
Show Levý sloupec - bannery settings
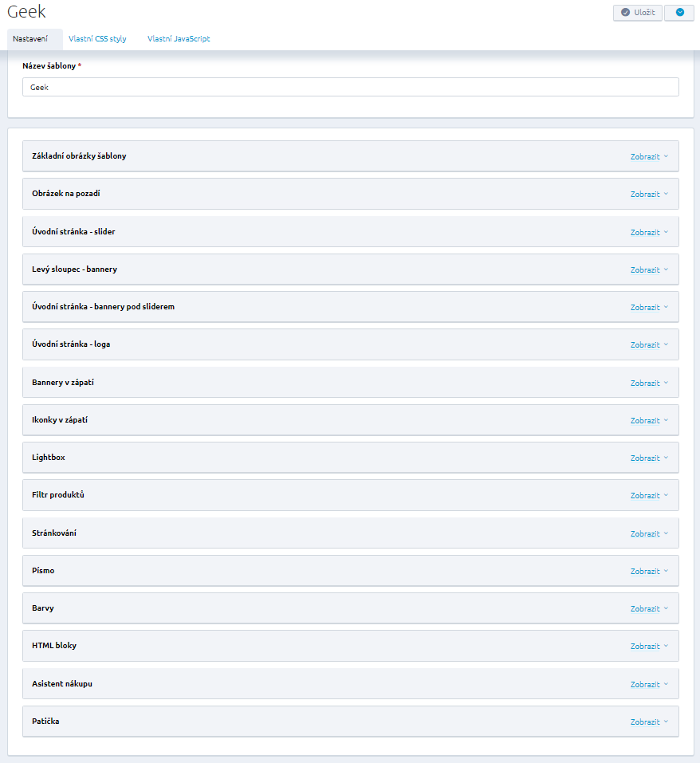[x=648, y=270]
